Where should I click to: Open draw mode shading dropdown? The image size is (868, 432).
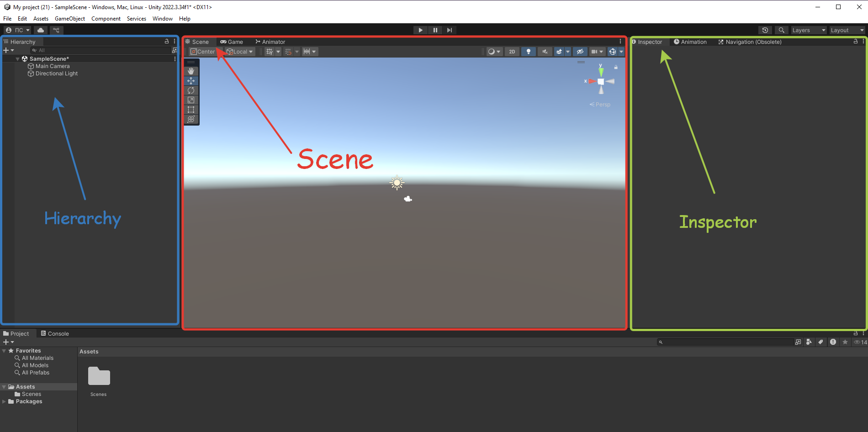coord(494,52)
